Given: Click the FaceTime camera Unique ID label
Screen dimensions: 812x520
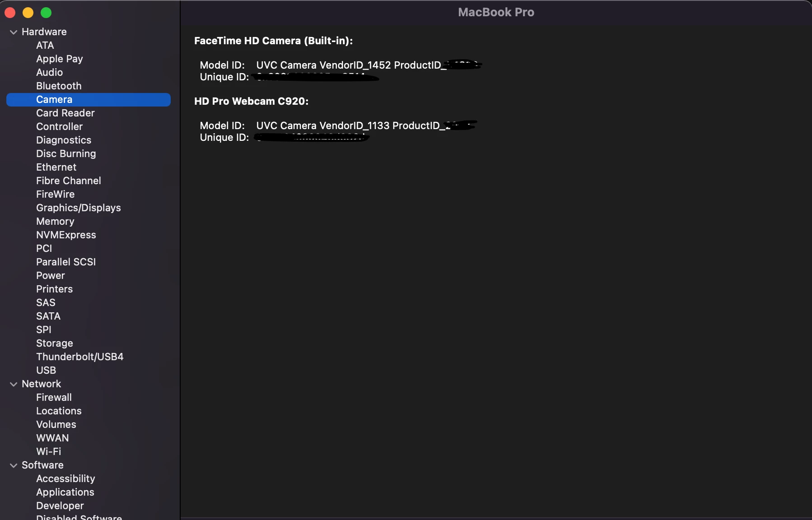Looking at the screenshot, I should 224,77.
